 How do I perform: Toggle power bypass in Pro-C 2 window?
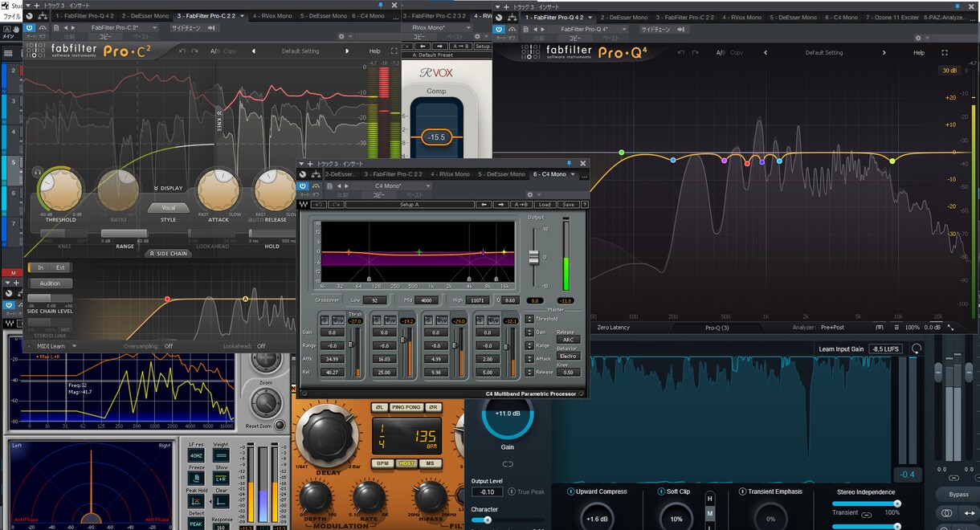(x=29, y=27)
